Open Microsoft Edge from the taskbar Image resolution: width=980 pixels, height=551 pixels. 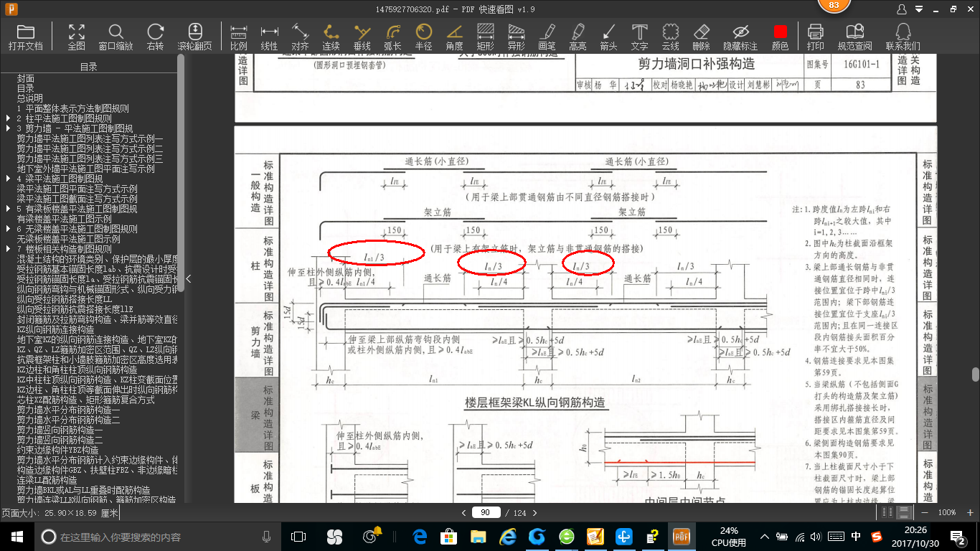pos(420,537)
